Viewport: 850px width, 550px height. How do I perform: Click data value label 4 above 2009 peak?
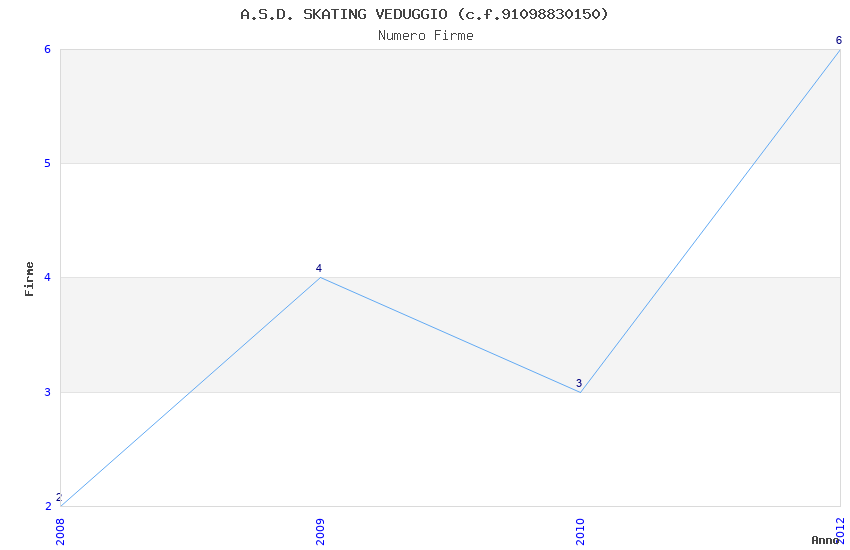click(x=319, y=268)
